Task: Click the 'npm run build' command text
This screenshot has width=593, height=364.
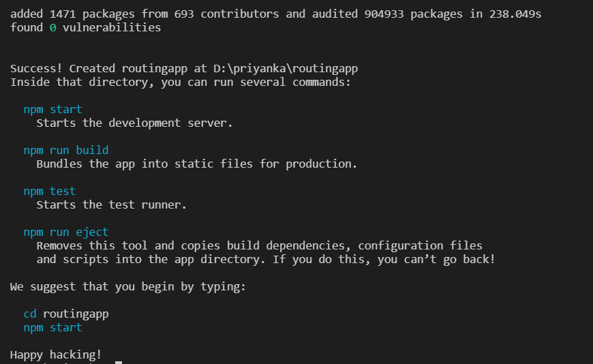Action: coord(66,150)
